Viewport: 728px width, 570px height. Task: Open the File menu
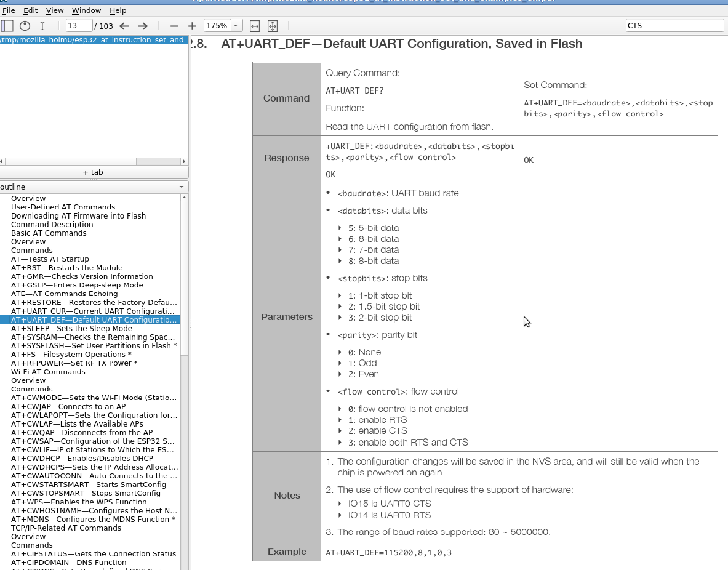pos(9,10)
